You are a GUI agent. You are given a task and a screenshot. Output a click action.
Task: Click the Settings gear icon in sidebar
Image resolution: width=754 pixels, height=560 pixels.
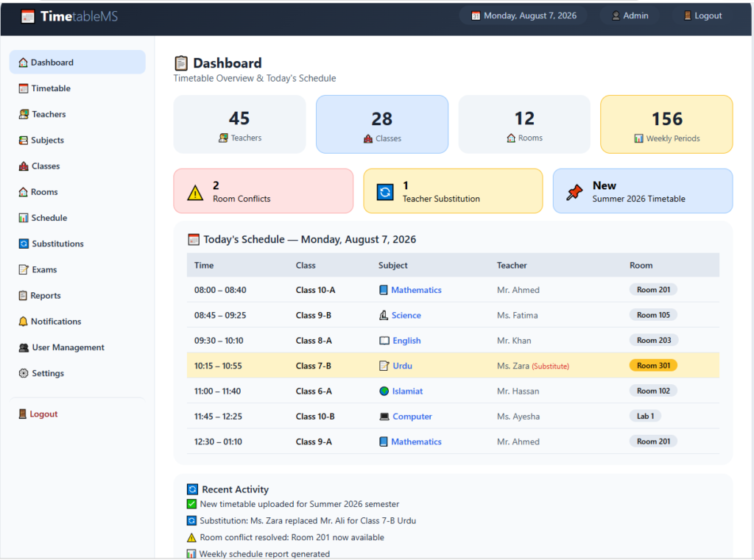coord(23,373)
